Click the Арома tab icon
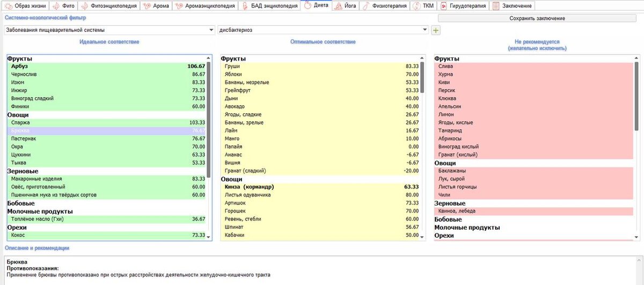Viewport: 644px width, 285px height. pyautogui.click(x=148, y=6)
